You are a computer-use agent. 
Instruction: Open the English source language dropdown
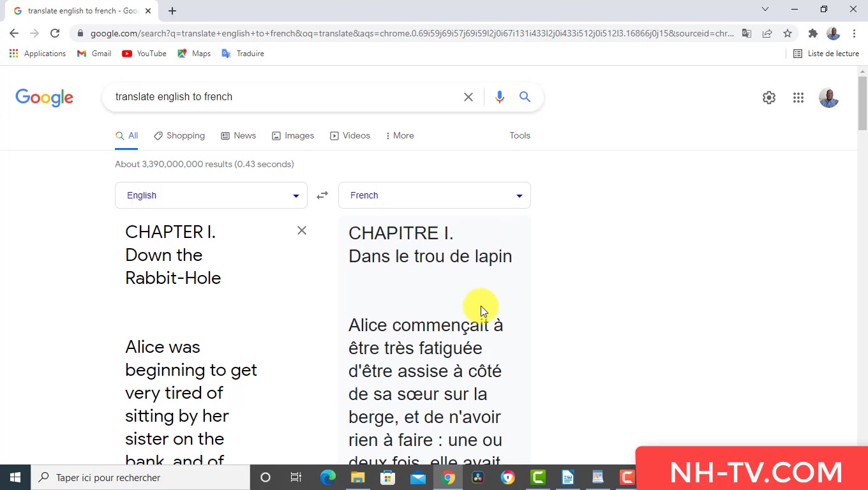coord(211,195)
